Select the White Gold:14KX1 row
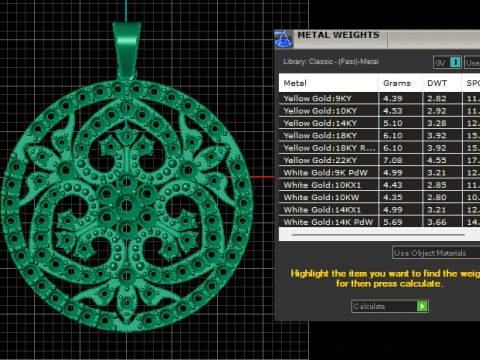Image resolution: width=480 pixels, height=360 pixels. [379, 209]
